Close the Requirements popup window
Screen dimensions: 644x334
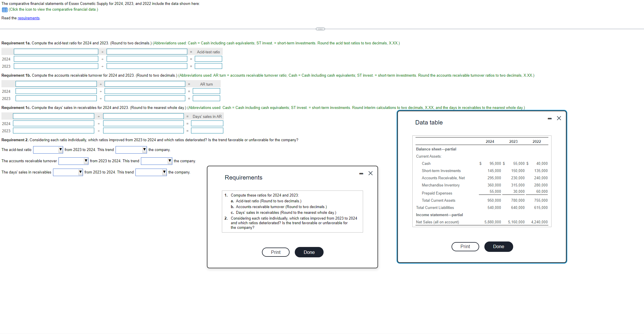(x=370, y=173)
